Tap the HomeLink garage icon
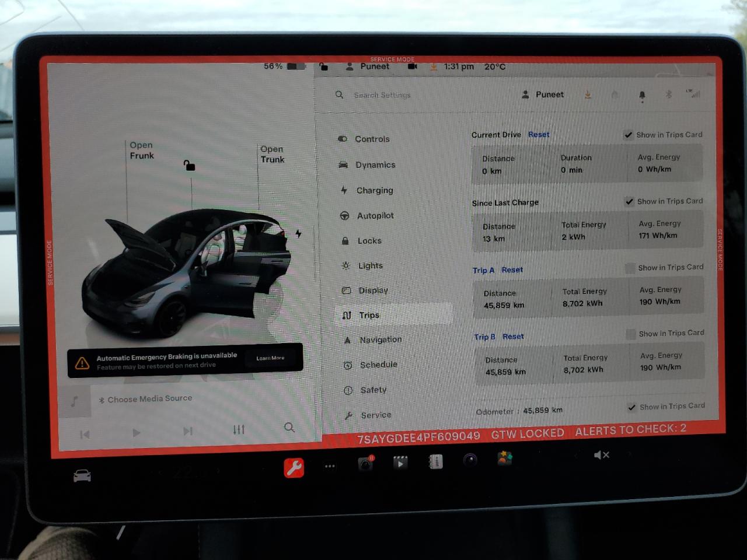The image size is (747, 560). point(615,94)
